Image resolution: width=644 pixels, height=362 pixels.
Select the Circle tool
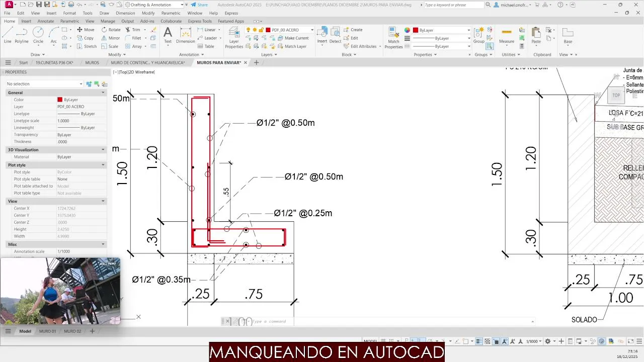coord(38,35)
